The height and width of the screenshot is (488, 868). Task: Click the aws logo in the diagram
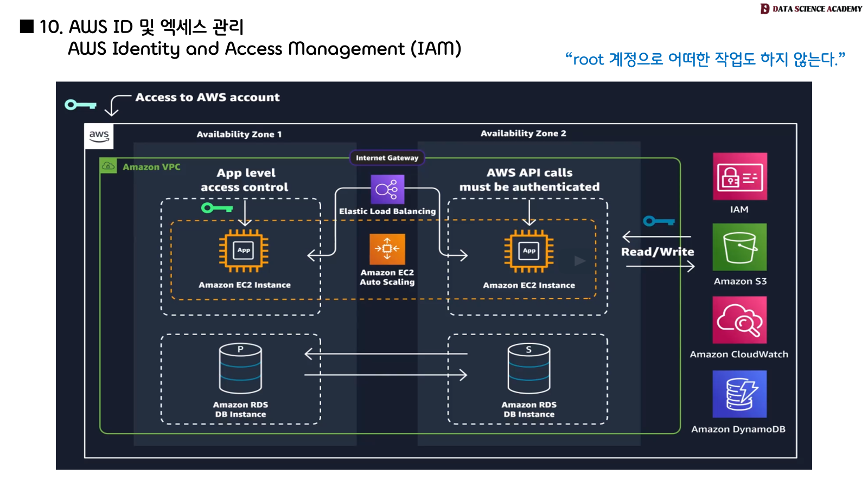[x=99, y=136]
